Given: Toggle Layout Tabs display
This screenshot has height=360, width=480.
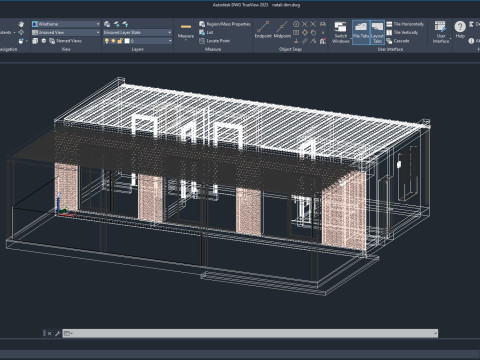Looking at the screenshot, I should click(377, 32).
